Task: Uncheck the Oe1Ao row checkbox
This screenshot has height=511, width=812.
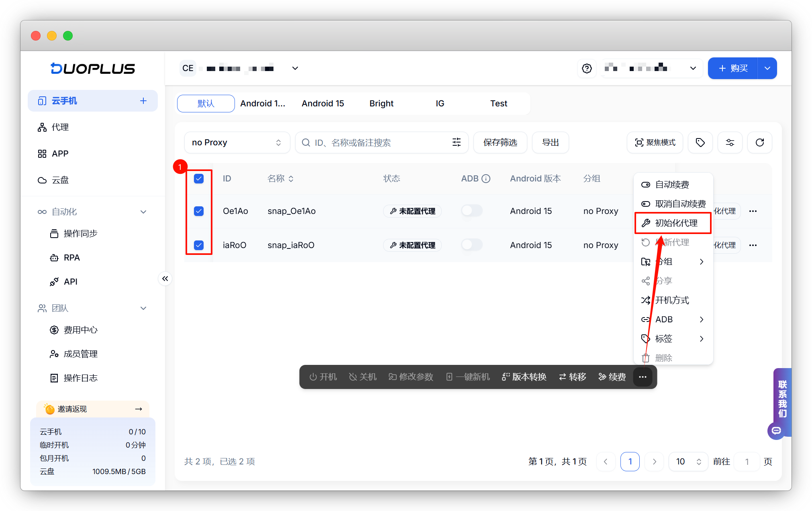Action: [x=199, y=211]
